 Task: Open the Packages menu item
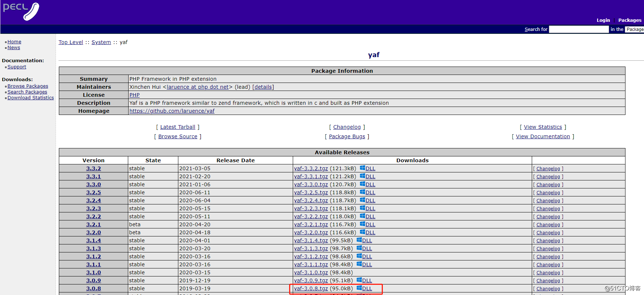click(630, 20)
